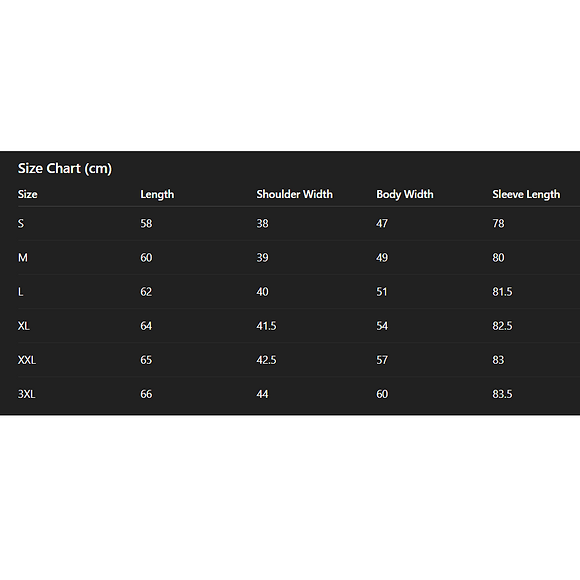
Task: Select the 3XL size row label
Action: (27, 394)
